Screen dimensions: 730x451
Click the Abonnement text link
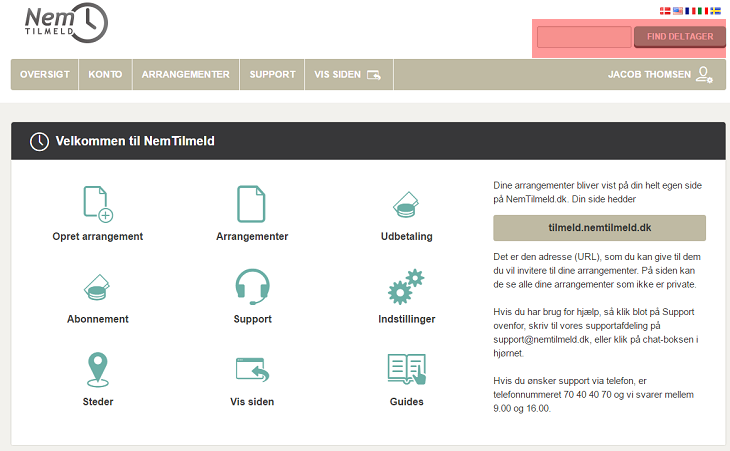(x=98, y=319)
